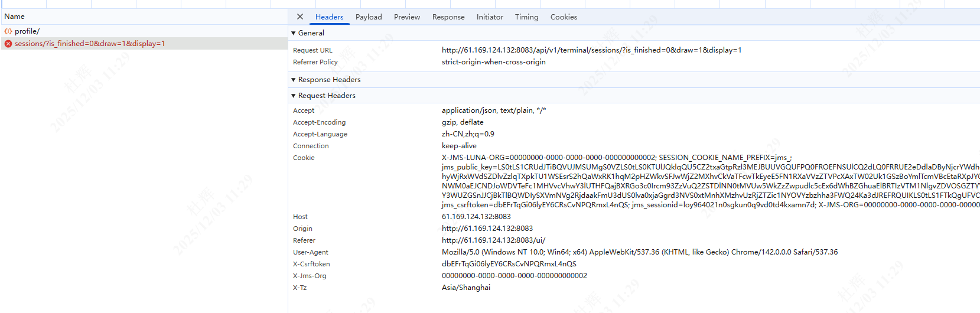Image resolution: width=980 pixels, height=313 pixels.
Task: Select the Headers tab
Action: [329, 17]
